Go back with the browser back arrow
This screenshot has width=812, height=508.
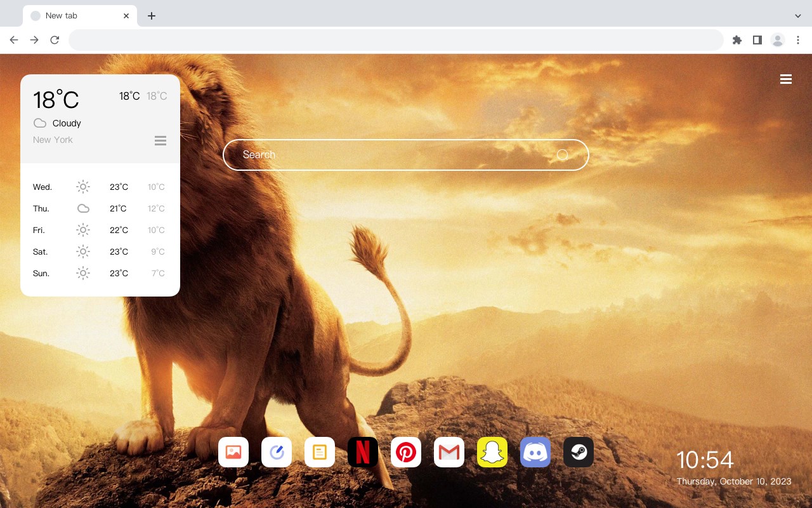[x=14, y=40]
